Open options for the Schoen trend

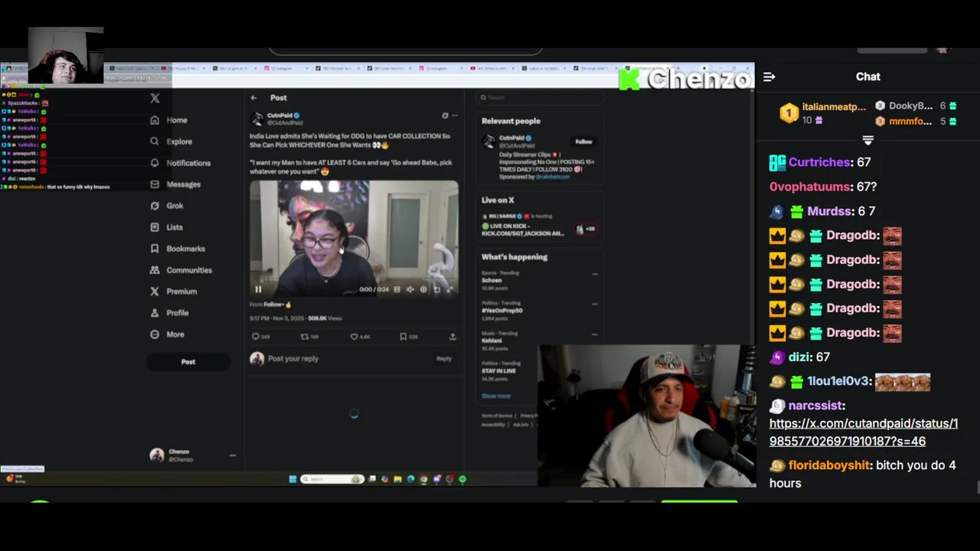(595, 274)
